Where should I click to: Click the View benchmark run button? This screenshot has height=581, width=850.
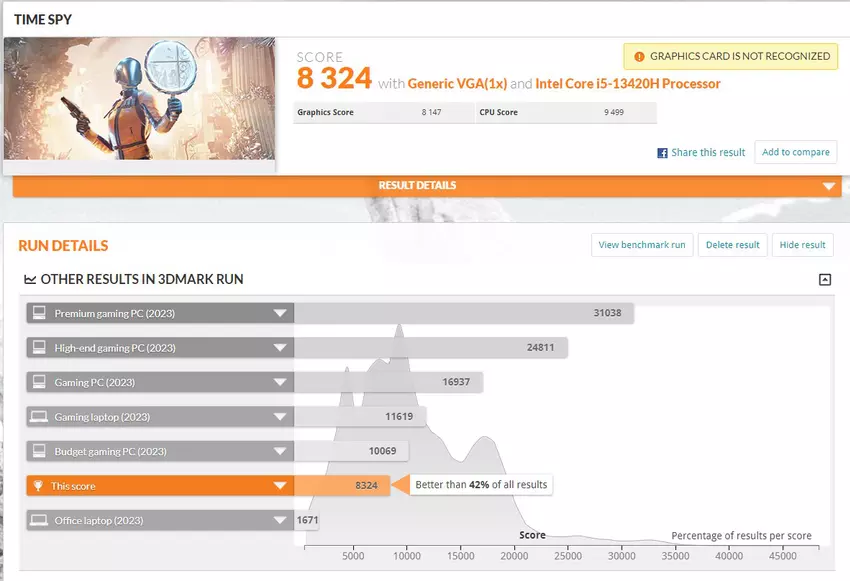pyautogui.click(x=641, y=245)
